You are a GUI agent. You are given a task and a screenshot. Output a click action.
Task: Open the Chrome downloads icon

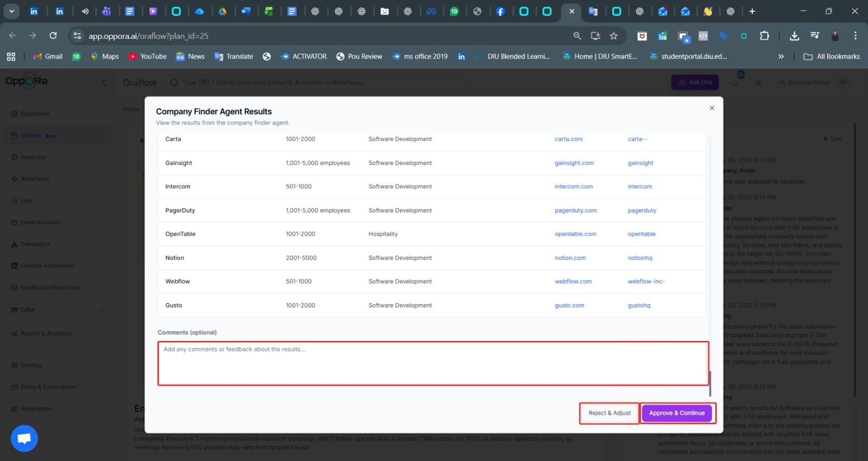pos(794,36)
